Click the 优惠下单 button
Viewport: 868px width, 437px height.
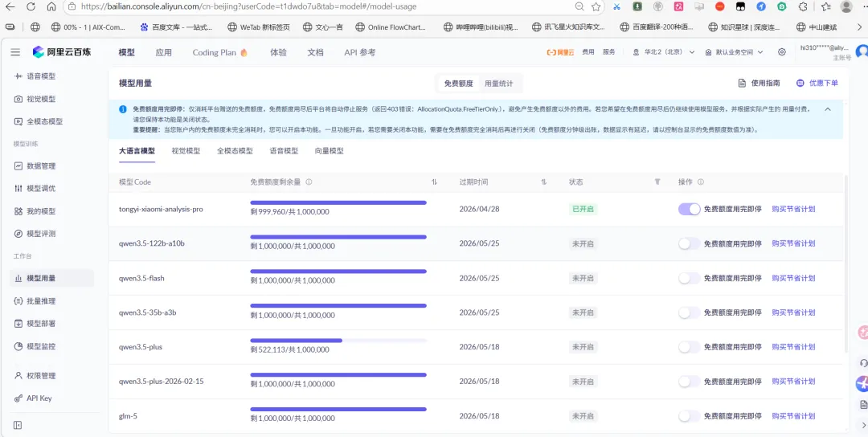click(817, 83)
